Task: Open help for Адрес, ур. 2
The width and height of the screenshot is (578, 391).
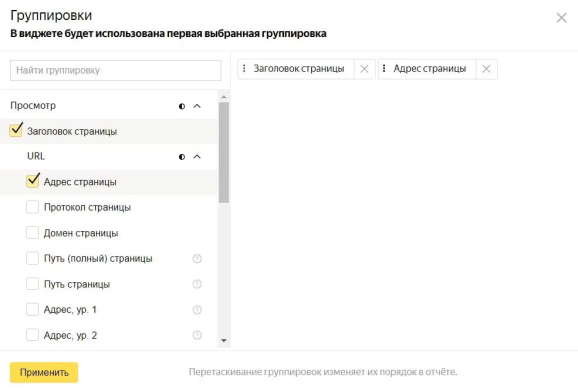Action: click(x=197, y=335)
